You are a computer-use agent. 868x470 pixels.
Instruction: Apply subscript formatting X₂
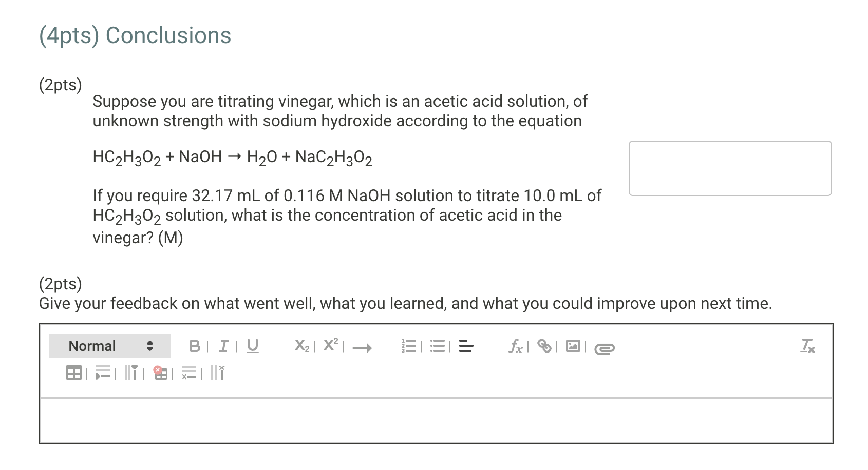tap(301, 346)
